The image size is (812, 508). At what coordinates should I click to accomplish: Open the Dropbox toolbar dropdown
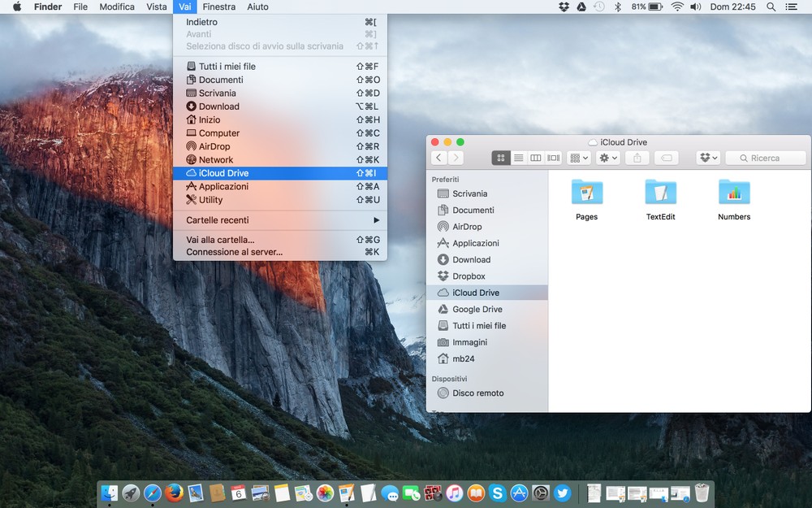click(708, 158)
